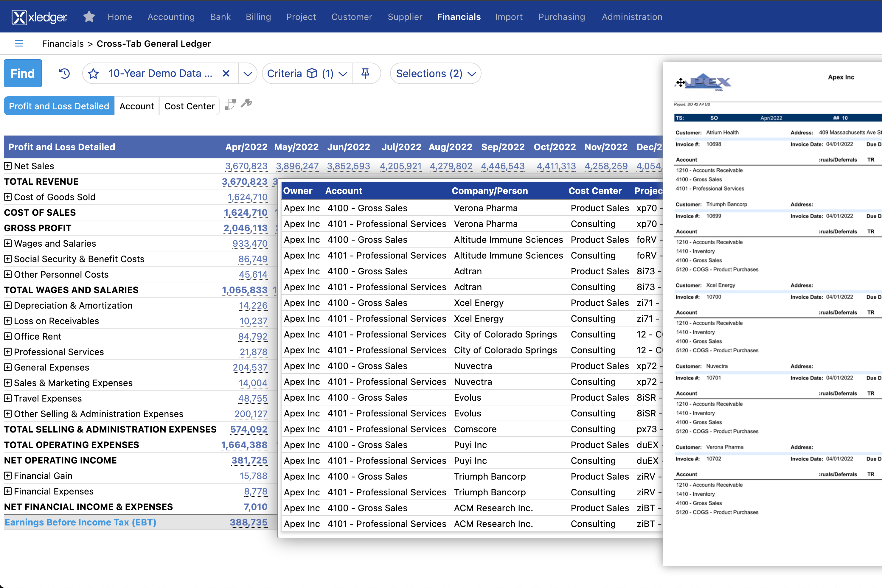Open the Purchasing menu
The image size is (882, 588).
(561, 16)
